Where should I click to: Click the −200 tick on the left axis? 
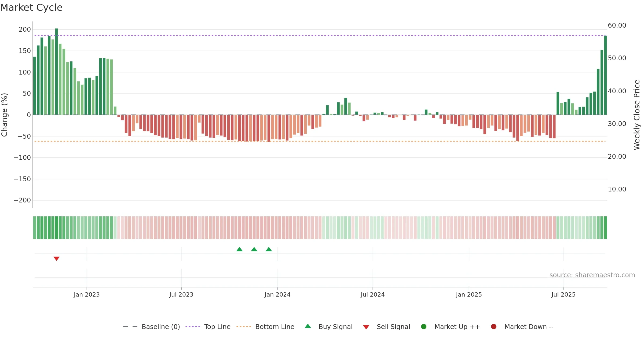[x=22, y=200]
